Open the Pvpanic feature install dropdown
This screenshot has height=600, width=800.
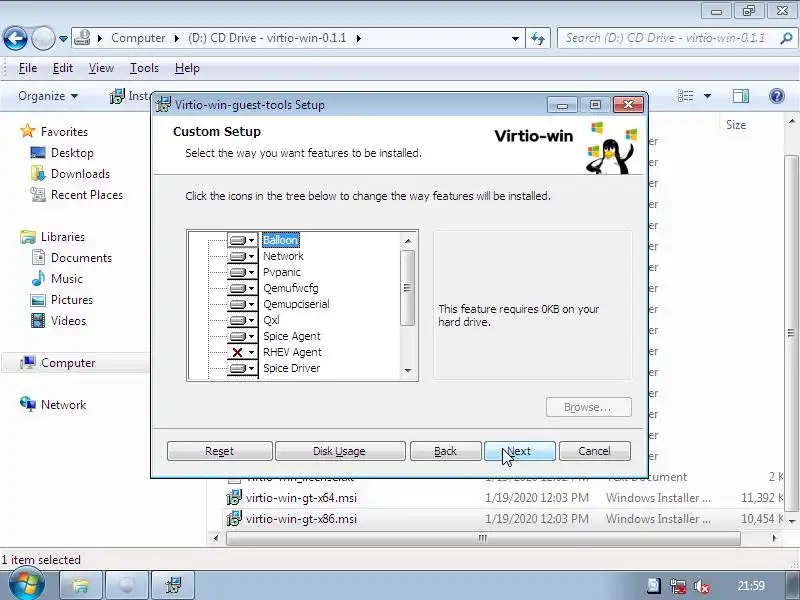pos(242,272)
